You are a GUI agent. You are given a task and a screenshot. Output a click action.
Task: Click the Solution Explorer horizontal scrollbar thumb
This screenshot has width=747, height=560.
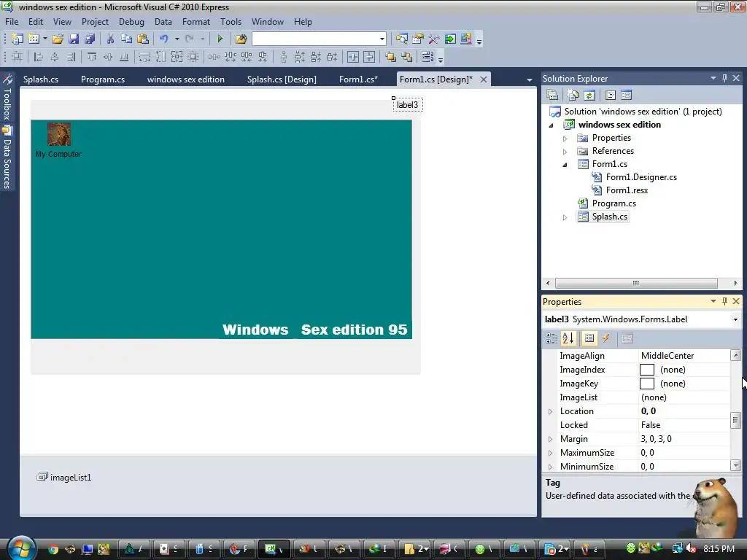(636, 283)
